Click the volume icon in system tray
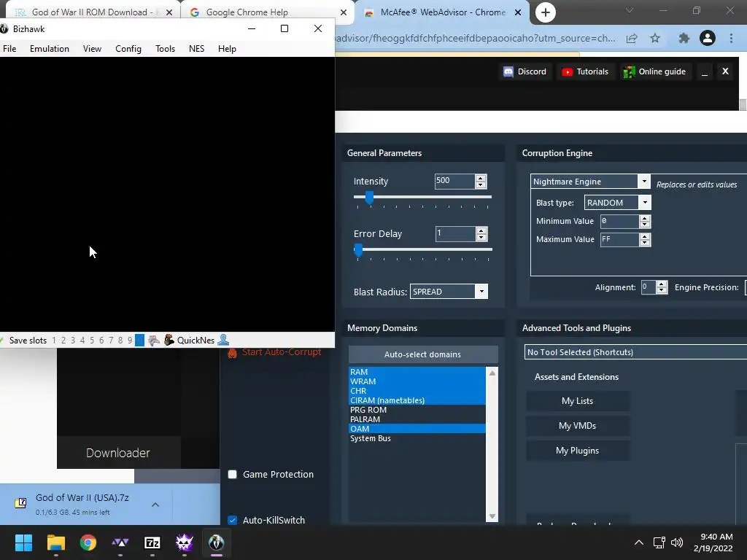Viewport: 747px width, 560px height. (676, 542)
